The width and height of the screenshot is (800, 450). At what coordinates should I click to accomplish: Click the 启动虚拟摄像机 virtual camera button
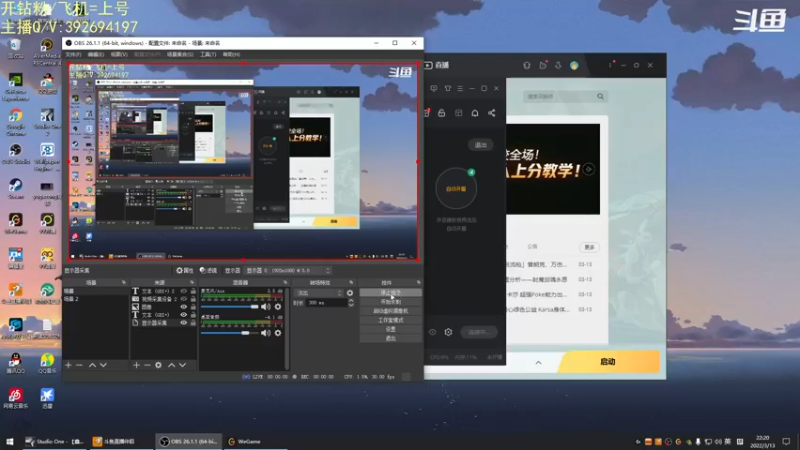[390, 311]
